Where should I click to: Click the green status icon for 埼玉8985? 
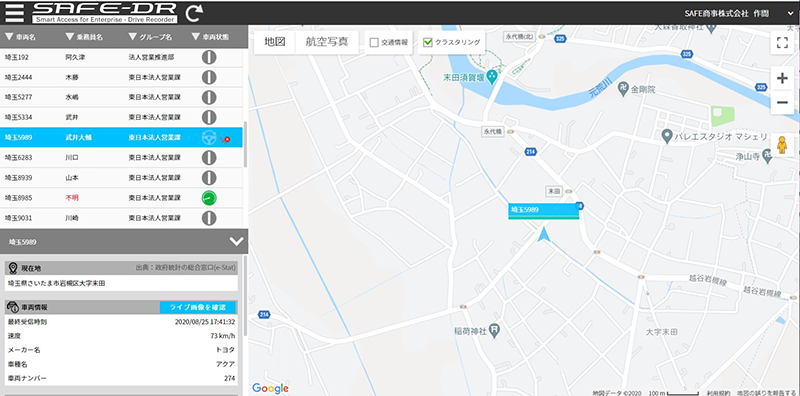pos(209,197)
